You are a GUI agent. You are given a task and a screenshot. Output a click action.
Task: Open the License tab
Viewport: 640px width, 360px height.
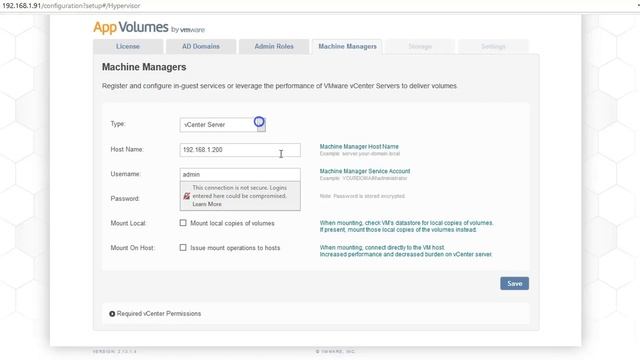click(x=128, y=47)
